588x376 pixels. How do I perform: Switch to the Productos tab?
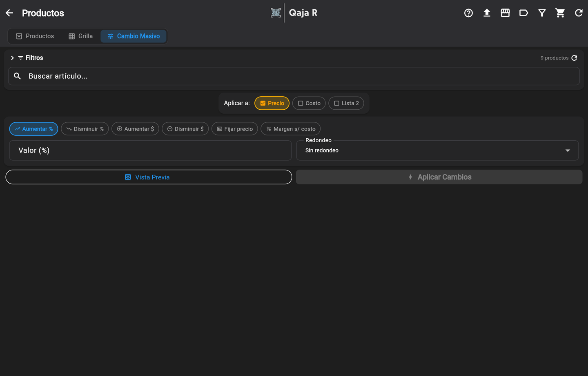click(35, 36)
